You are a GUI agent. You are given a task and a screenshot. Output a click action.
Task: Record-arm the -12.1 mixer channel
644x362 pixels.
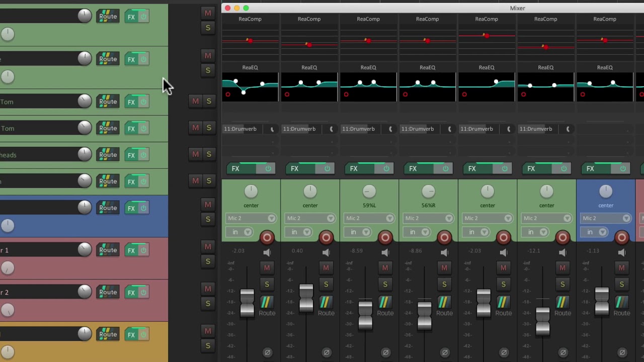(562, 237)
